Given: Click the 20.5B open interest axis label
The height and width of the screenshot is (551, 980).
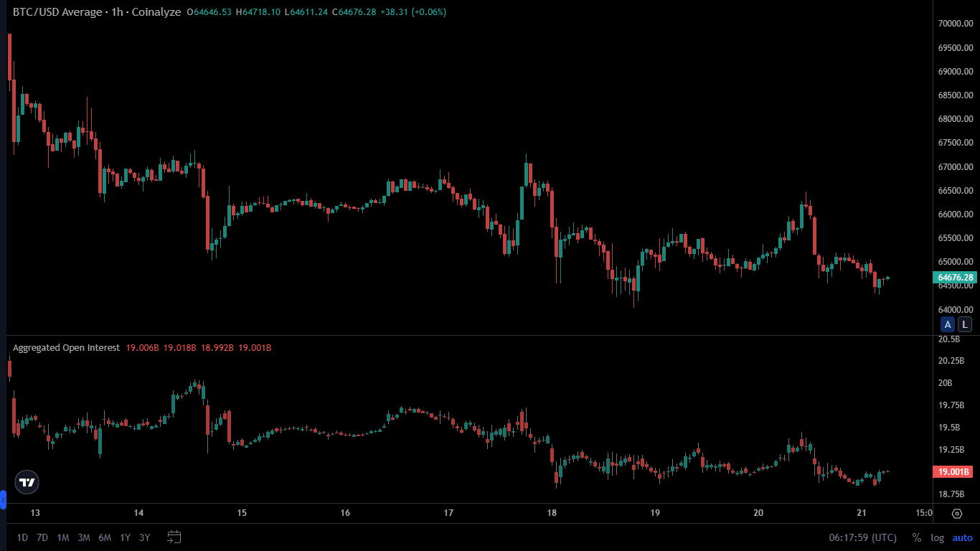Looking at the screenshot, I should click(949, 339).
